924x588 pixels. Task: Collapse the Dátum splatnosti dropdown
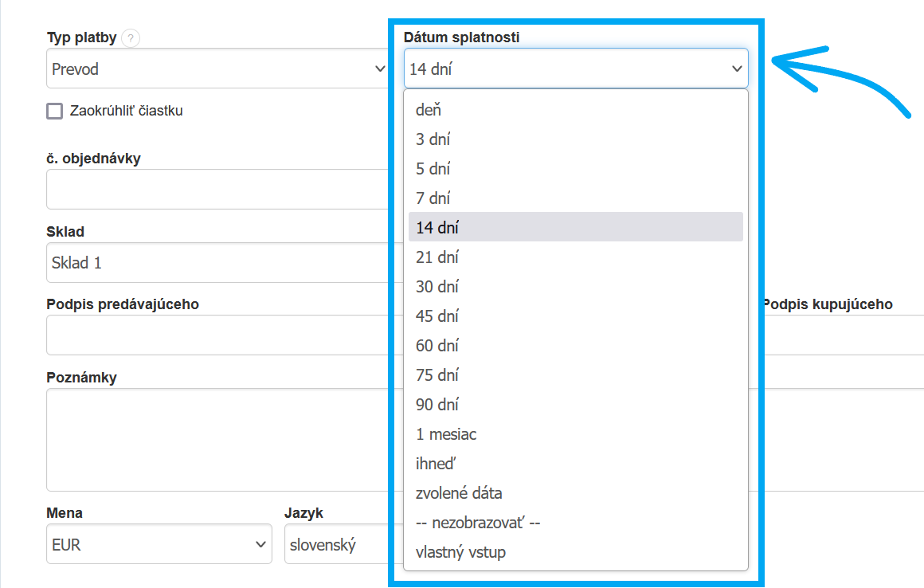pyautogui.click(x=575, y=69)
